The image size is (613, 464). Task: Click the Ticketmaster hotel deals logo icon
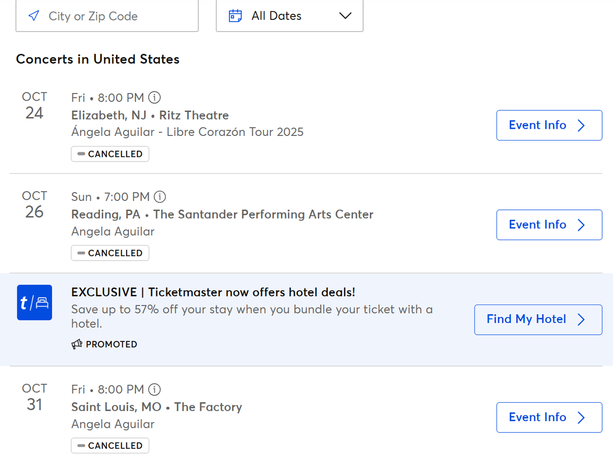point(34,303)
